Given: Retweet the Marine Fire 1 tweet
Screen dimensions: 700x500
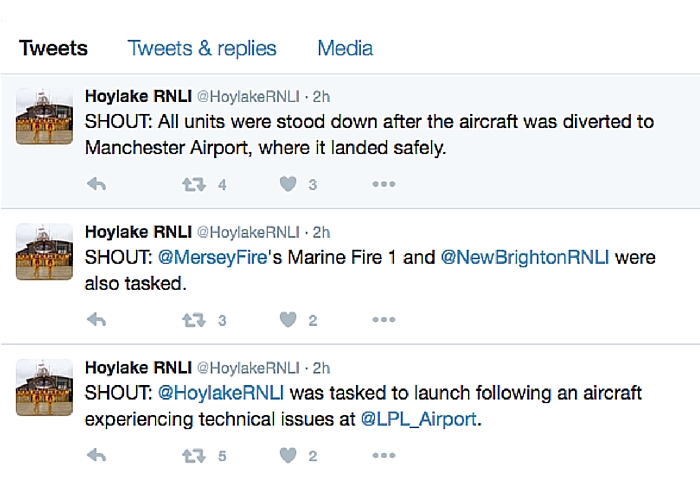Looking at the screenshot, I should 194,320.
